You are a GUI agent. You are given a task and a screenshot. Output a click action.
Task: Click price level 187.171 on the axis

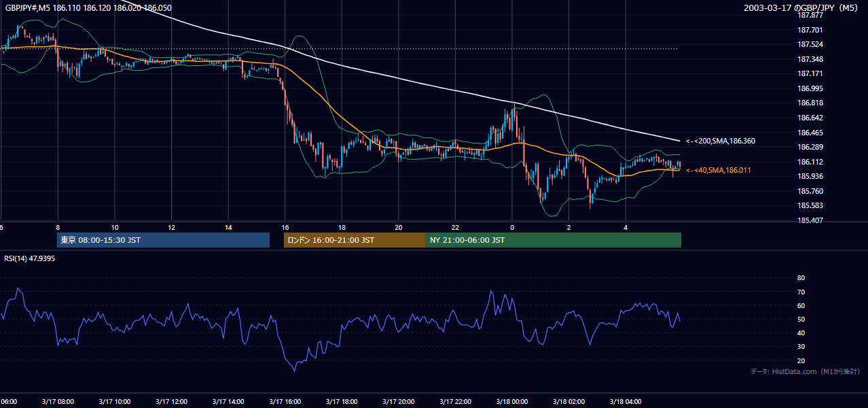pyautogui.click(x=809, y=73)
